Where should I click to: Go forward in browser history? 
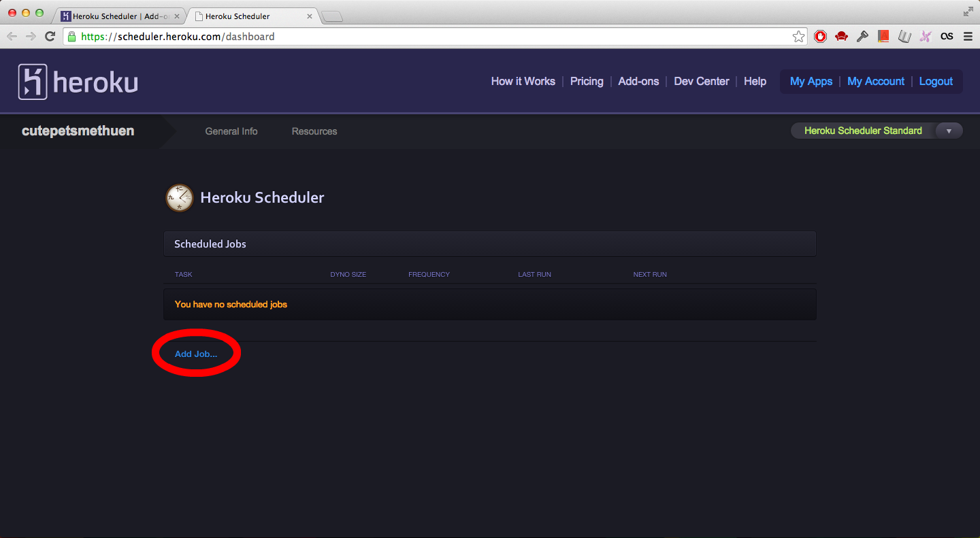click(31, 37)
